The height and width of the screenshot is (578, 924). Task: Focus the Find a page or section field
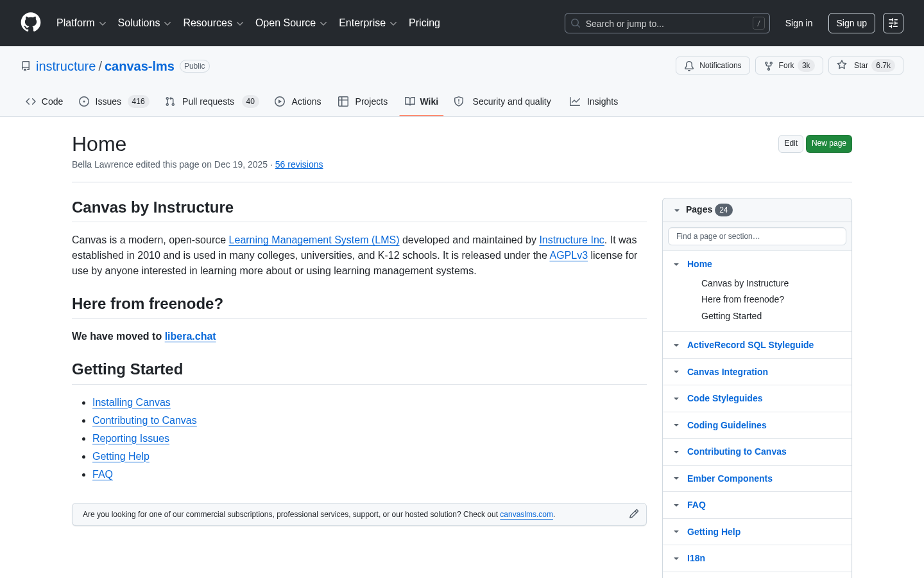click(757, 236)
